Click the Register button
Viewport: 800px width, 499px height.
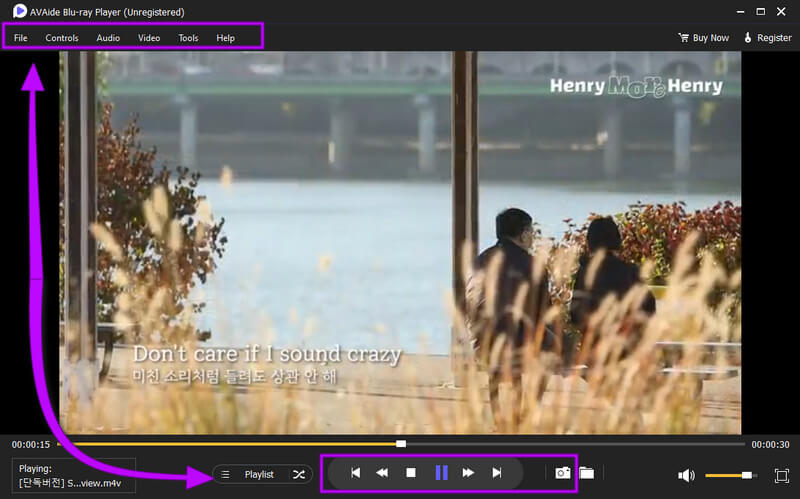(768, 38)
